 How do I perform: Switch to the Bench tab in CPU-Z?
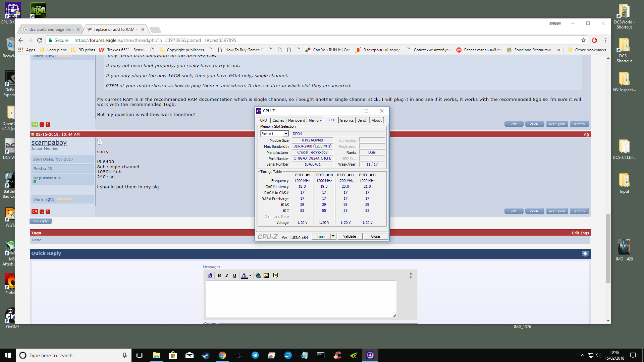pos(362,120)
